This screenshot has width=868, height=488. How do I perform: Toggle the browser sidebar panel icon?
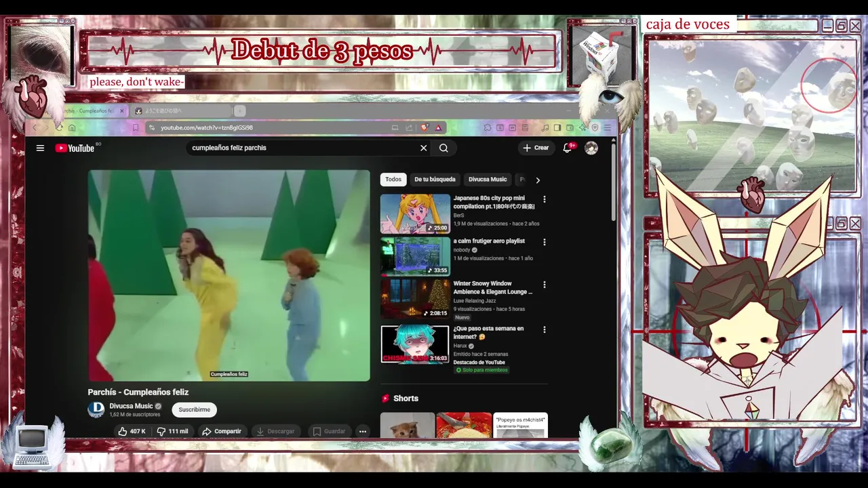click(557, 127)
